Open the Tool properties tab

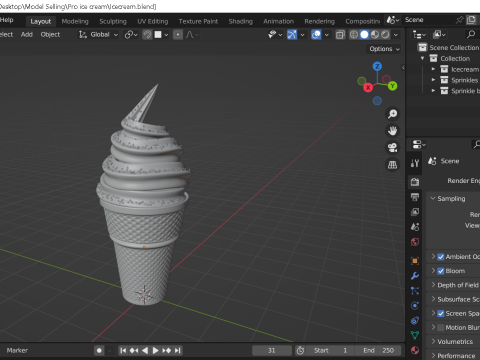pyautogui.click(x=415, y=163)
